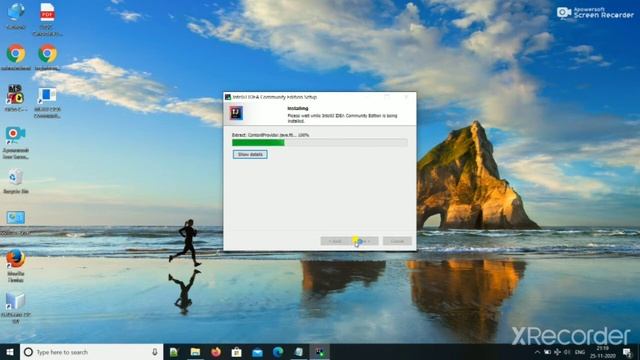Click the Cortana circle in search box

pyautogui.click(x=28, y=352)
